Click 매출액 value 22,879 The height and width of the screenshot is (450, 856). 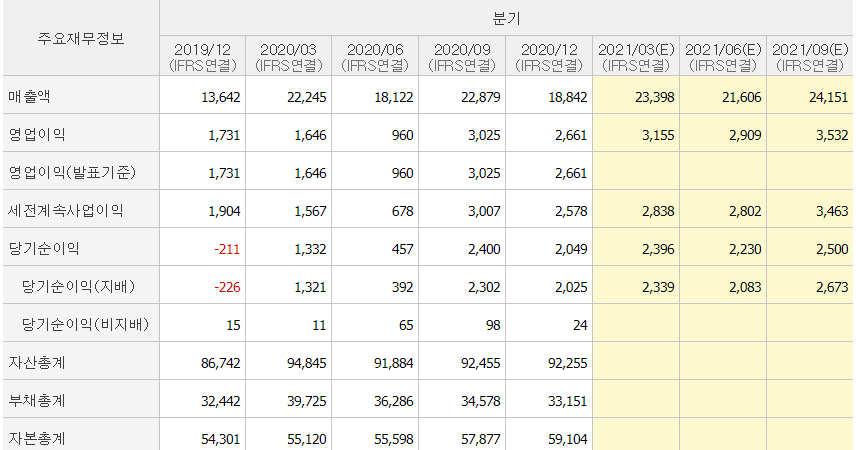(x=480, y=97)
